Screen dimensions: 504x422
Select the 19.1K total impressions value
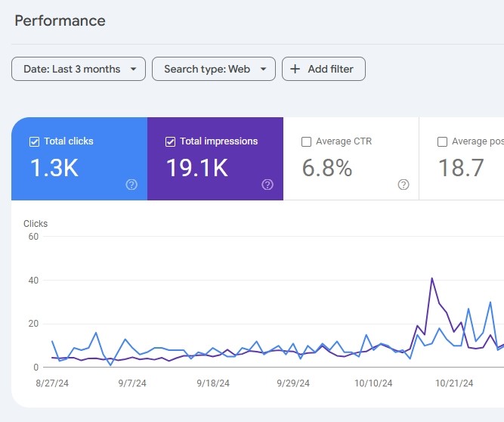(x=196, y=168)
